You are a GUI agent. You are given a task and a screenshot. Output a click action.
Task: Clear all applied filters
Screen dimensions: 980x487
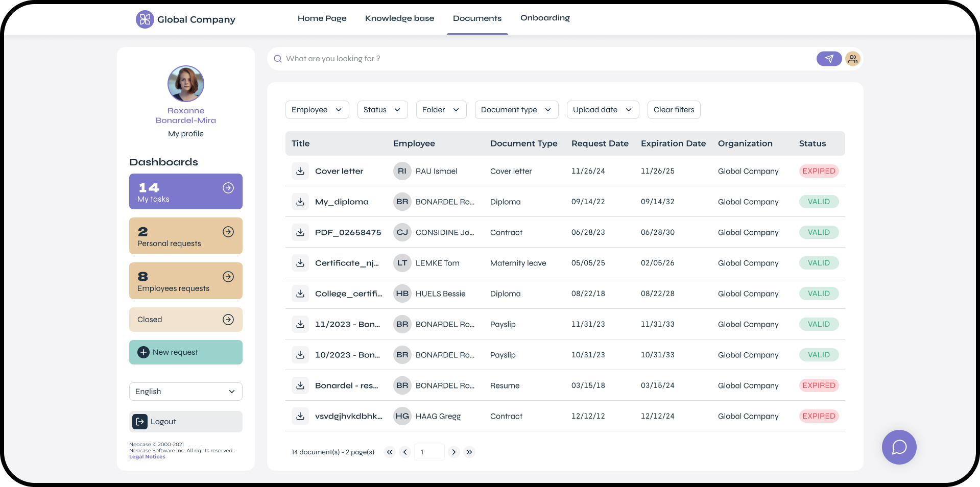(x=674, y=110)
